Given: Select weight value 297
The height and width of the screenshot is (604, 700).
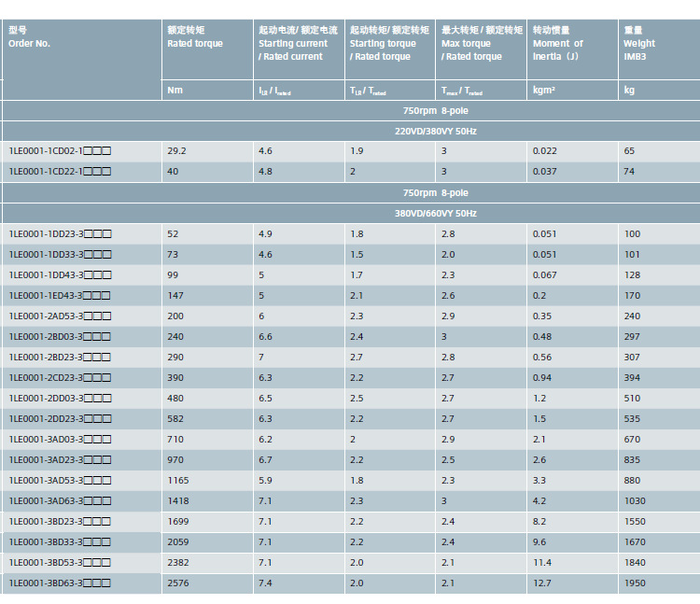Looking at the screenshot, I should pos(632,337).
